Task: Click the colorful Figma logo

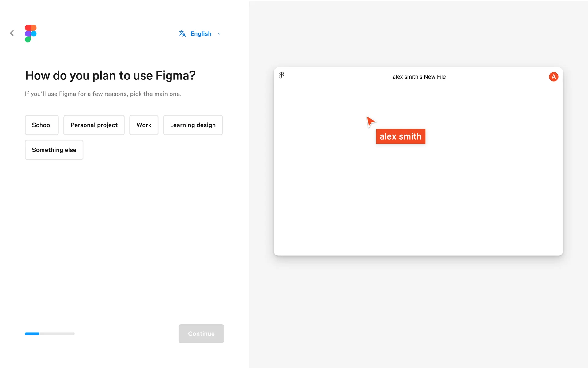Action: pyautogui.click(x=31, y=33)
